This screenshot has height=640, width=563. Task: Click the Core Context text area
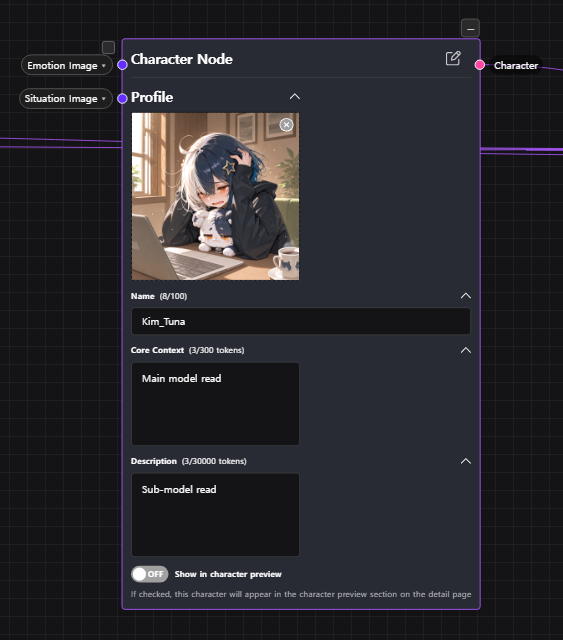coord(215,404)
